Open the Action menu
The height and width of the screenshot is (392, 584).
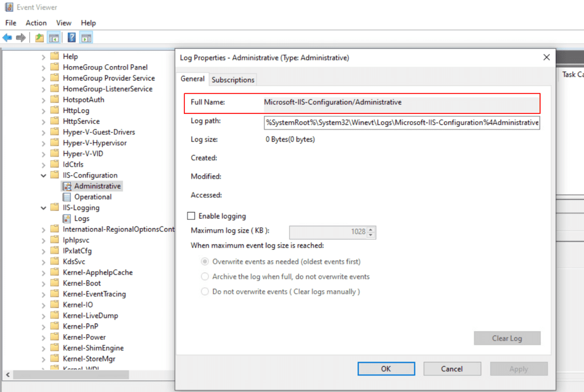tap(36, 22)
